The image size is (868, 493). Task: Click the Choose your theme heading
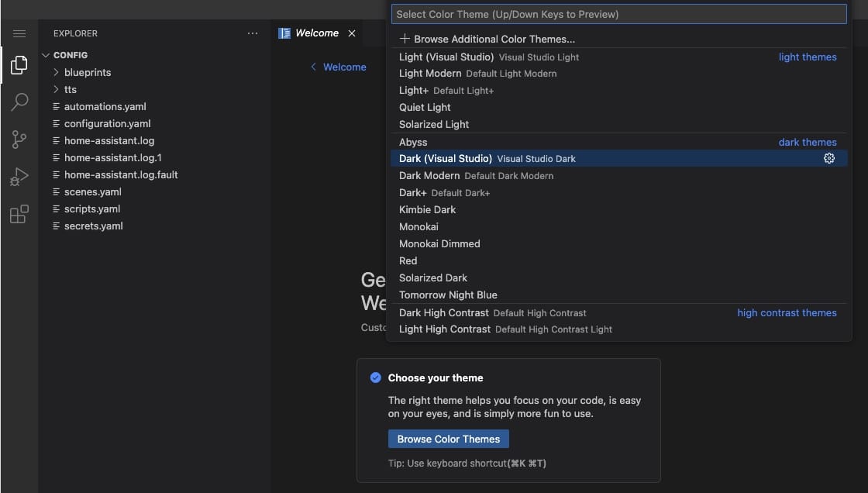436,378
